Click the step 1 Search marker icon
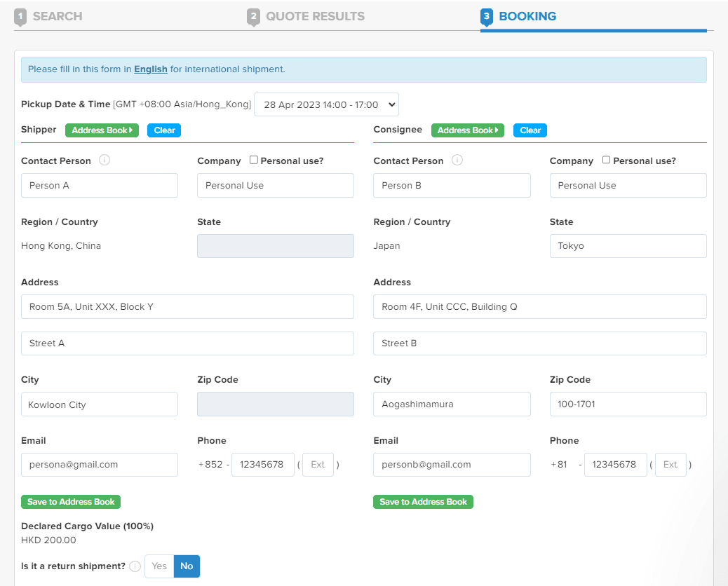This screenshot has height=586, width=728. [x=21, y=17]
